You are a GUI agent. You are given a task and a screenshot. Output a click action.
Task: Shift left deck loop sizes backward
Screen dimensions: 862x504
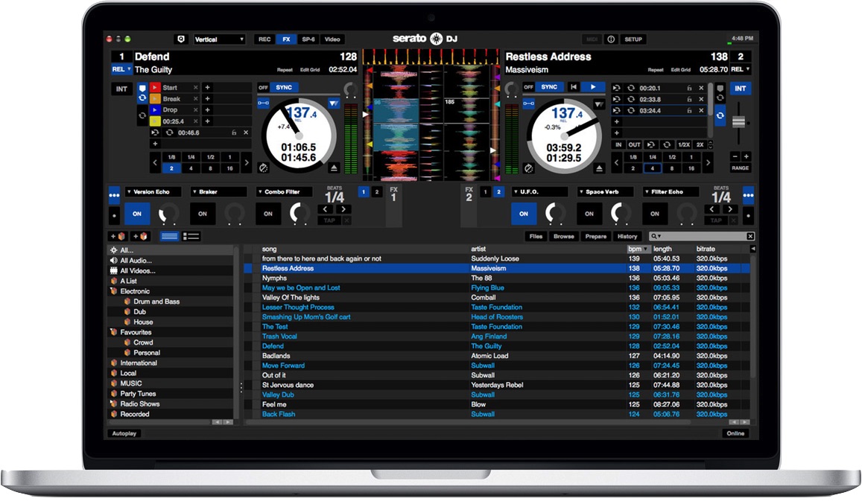click(x=155, y=163)
